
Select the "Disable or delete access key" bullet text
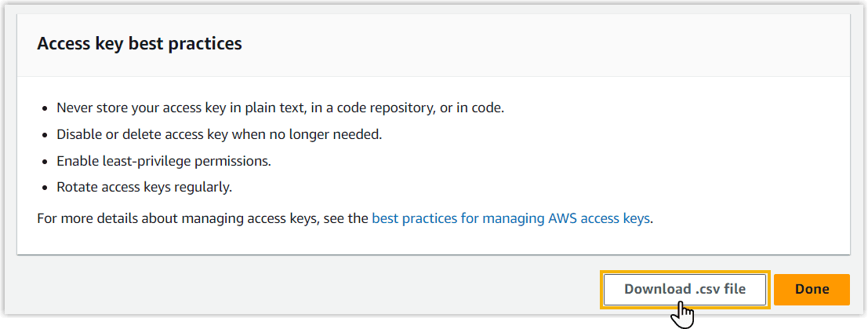[220, 134]
